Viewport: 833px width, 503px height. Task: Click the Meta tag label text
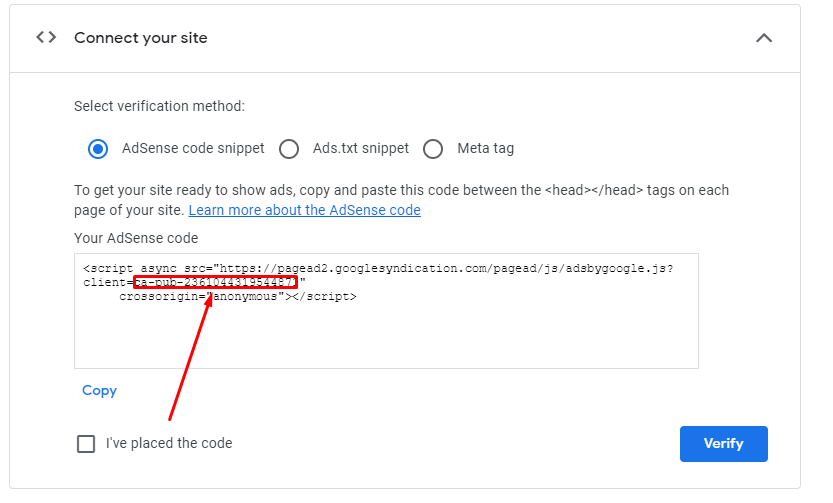pyautogui.click(x=486, y=148)
